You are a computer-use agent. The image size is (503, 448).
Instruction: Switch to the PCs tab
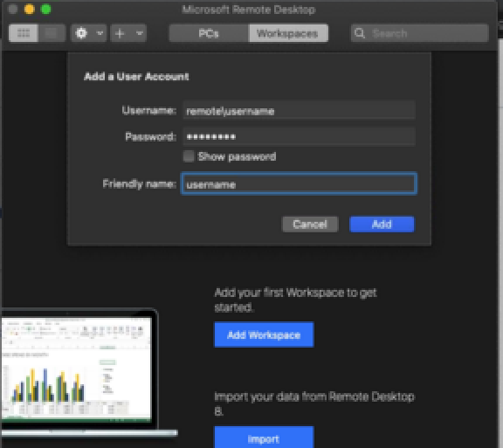209,33
